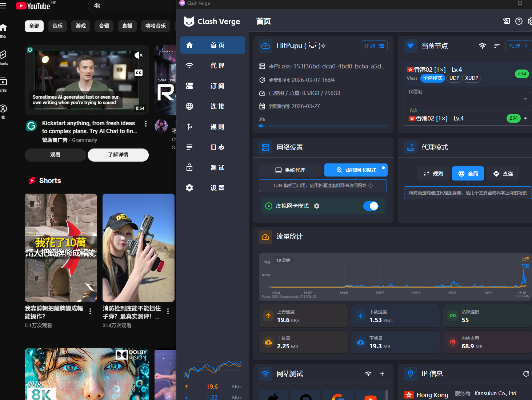This screenshot has height=400, width=532.
Task: Open the 节点 dropdown for 香港02
Action: point(525,118)
